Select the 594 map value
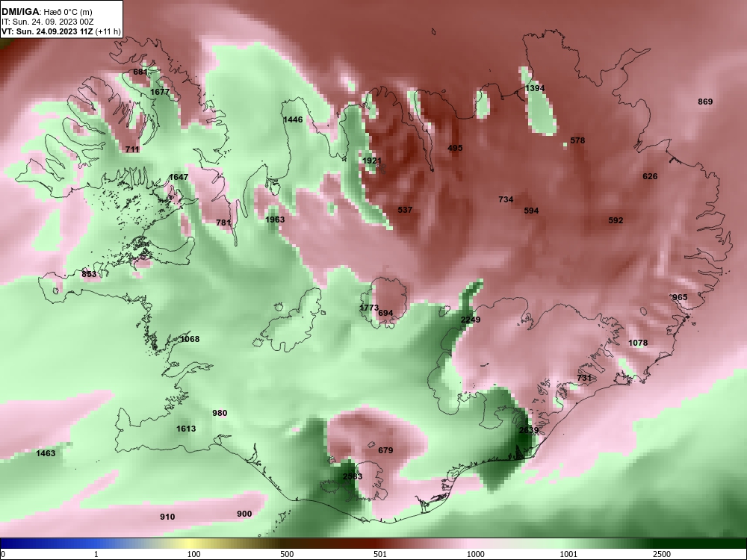The width and height of the screenshot is (747, 560). click(531, 211)
